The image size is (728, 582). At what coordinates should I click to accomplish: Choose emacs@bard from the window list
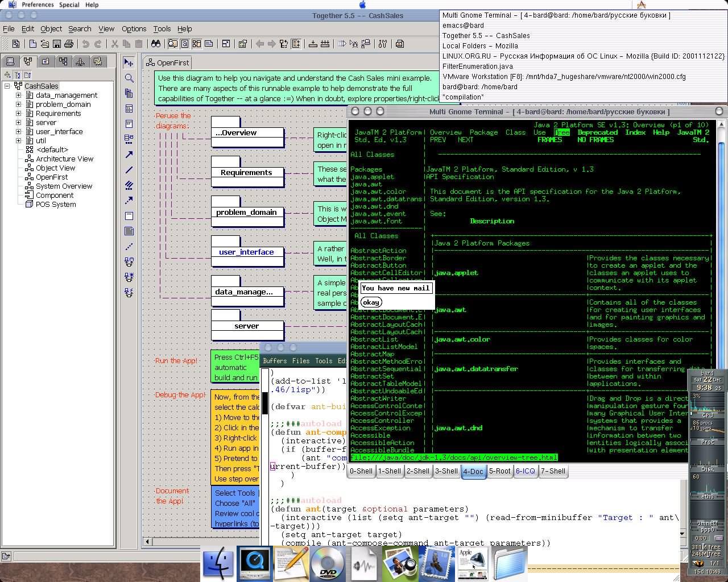(463, 26)
